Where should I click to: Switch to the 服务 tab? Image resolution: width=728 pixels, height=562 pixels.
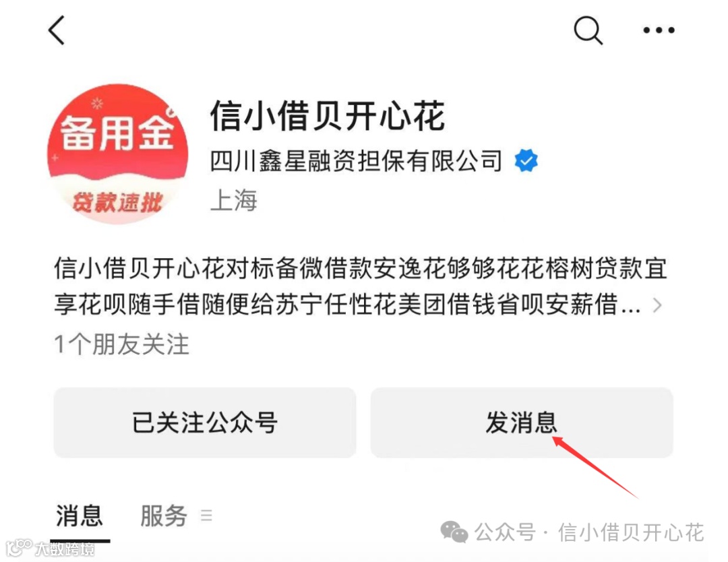[163, 516]
